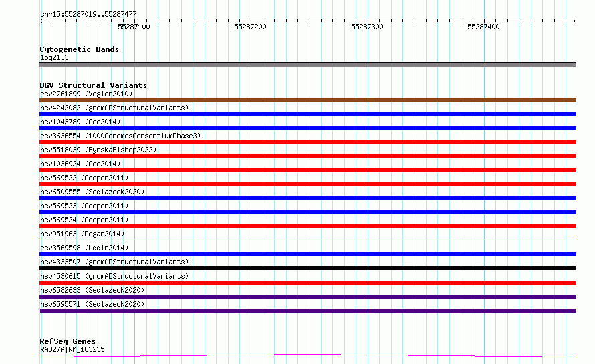Click the red esv3636554 variant bar
Viewport: 595px width, 364px height.
tap(308, 142)
